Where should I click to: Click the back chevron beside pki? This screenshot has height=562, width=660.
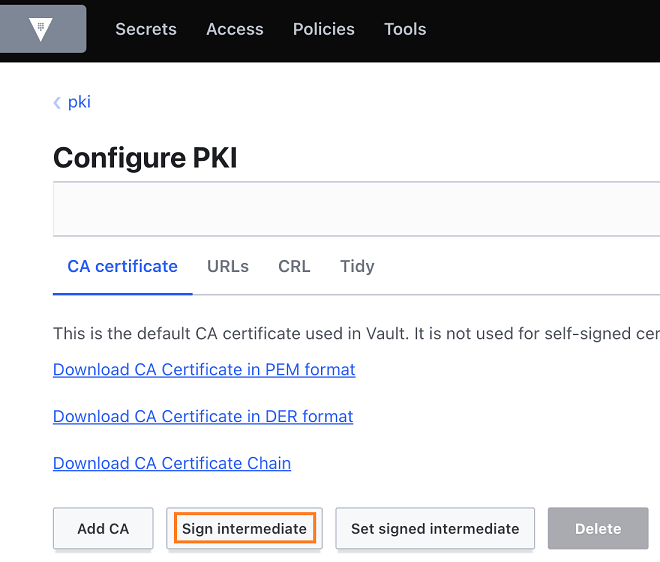(x=57, y=102)
